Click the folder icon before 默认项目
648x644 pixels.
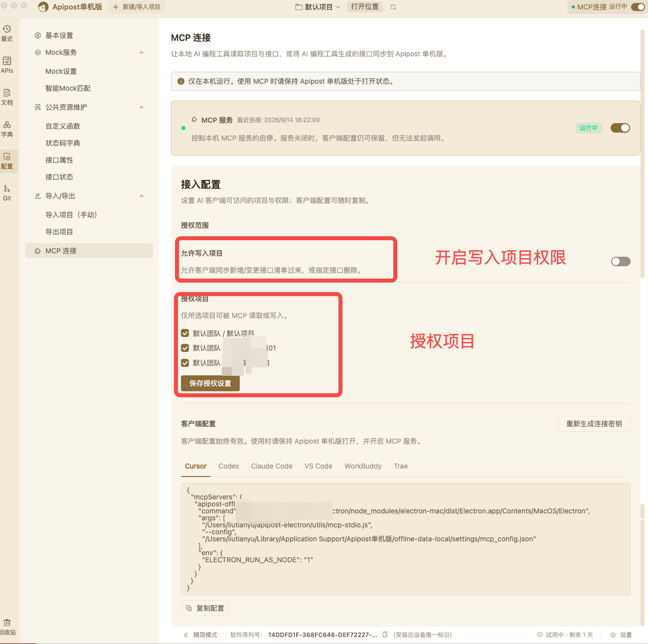click(x=299, y=7)
